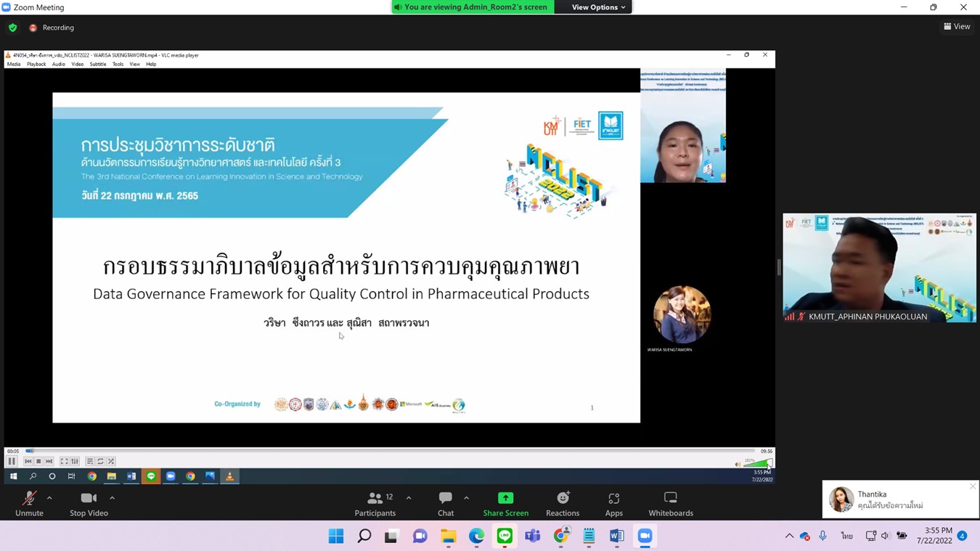Dismiss the Thantika notification popup
The height and width of the screenshot is (551, 980).
[x=972, y=486]
